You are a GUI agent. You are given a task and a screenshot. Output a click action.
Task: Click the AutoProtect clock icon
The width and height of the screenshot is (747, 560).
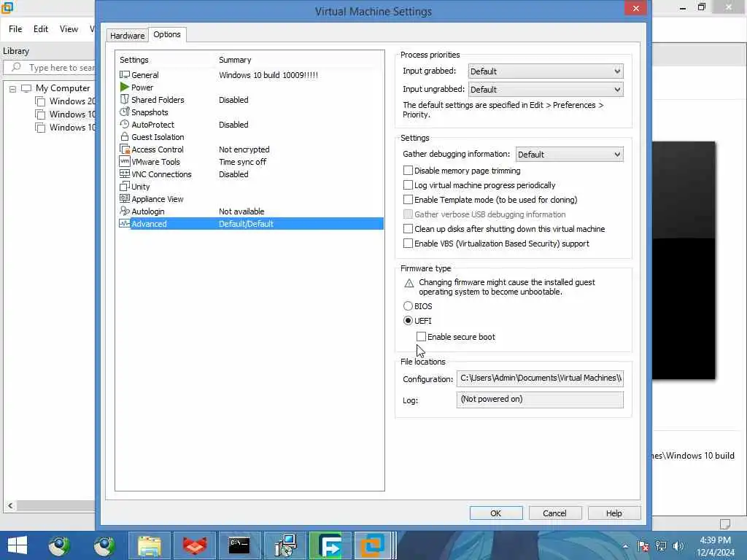pos(124,124)
